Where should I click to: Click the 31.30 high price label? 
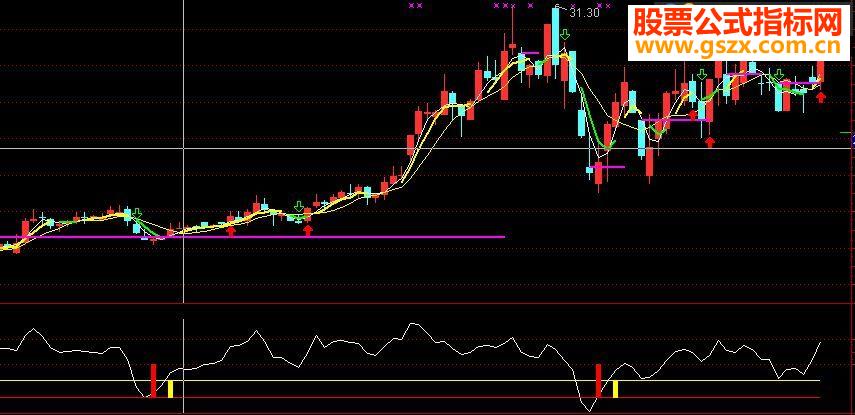[584, 13]
